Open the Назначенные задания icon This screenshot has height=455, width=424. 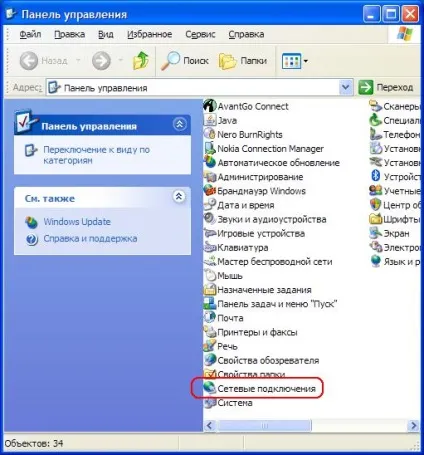click(x=210, y=290)
